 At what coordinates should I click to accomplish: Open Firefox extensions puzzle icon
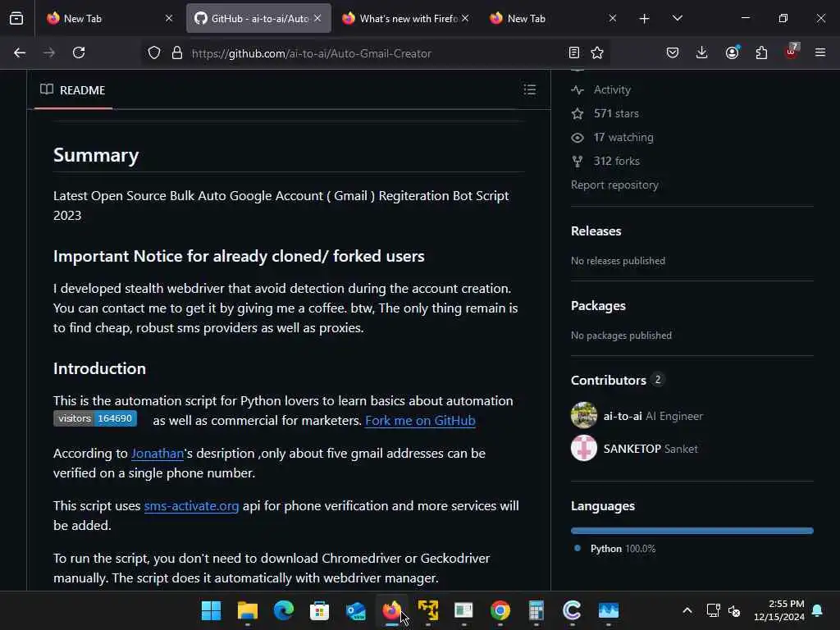tap(761, 52)
